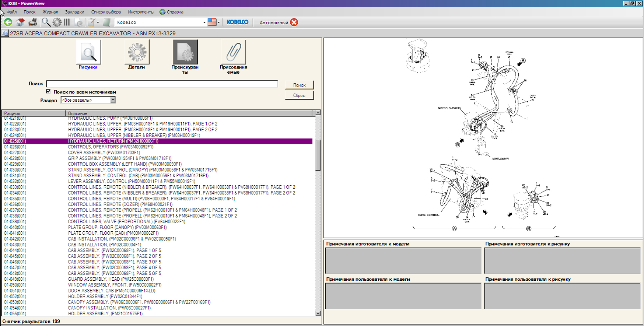The height and width of the screenshot is (326, 644).
Task: Click the magnifying glass toolbar icon
Action: pos(46,22)
